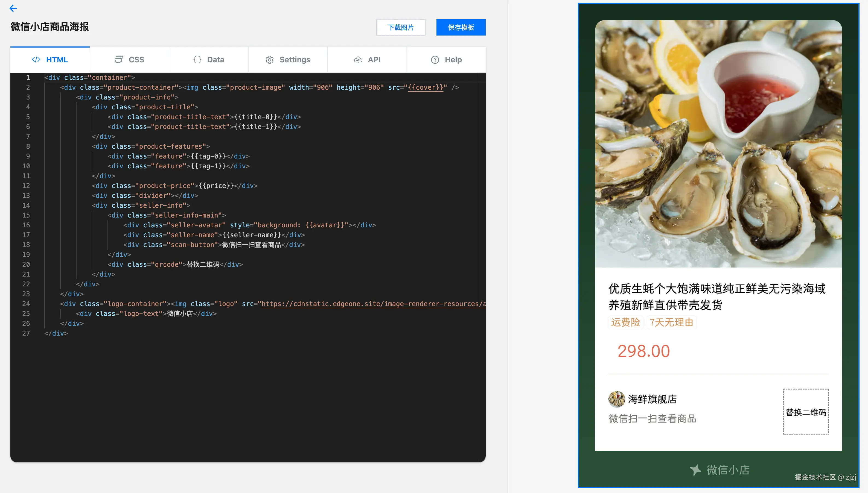
Task: Click the back arrow icon
Action: [x=13, y=8]
